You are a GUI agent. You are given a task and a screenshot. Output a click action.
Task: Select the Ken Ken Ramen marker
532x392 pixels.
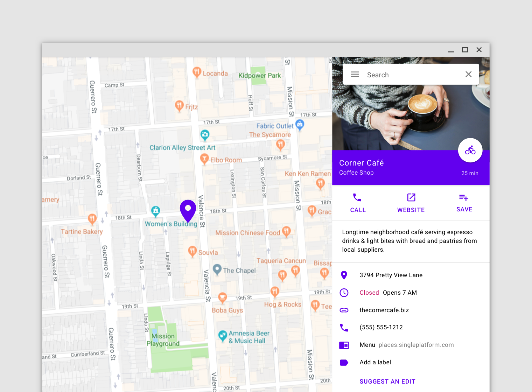320,183
